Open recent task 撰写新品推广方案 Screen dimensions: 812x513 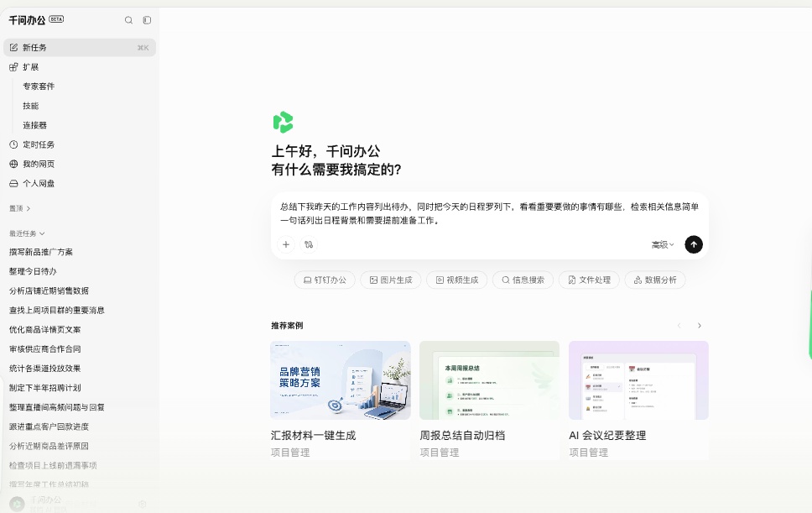(x=41, y=252)
